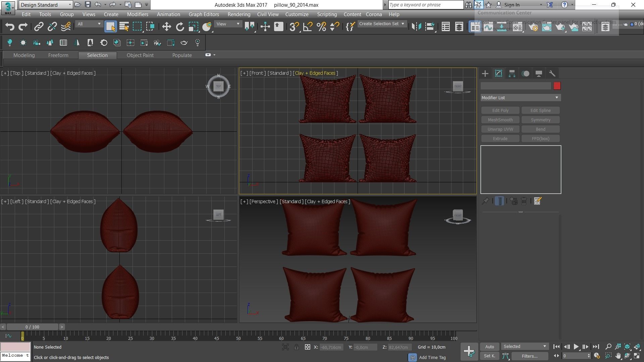Switch to the Freeform ribbon tab
Image resolution: width=644 pixels, height=362 pixels.
(x=58, y=55)
